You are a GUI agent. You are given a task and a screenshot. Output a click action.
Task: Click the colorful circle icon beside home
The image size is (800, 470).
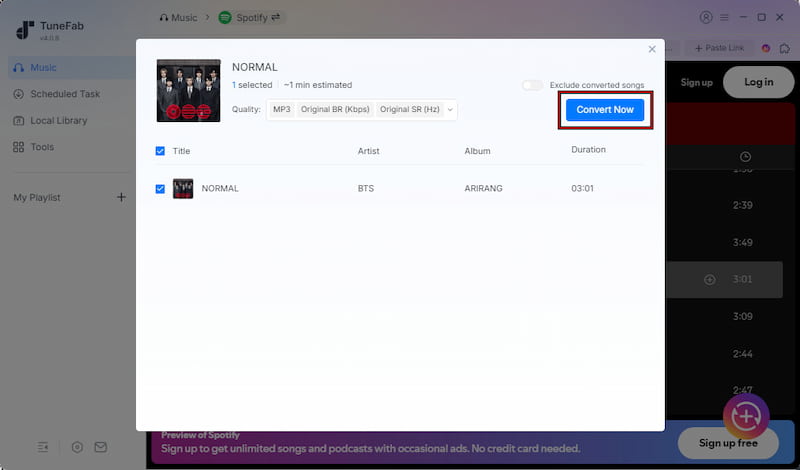pyautogui.click(x=766, y=48)
